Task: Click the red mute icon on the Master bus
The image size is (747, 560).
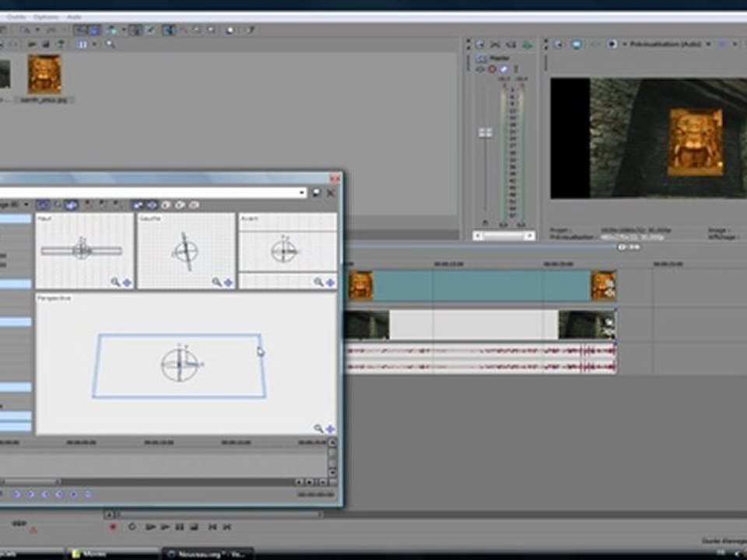Action: tap(492, 69)
